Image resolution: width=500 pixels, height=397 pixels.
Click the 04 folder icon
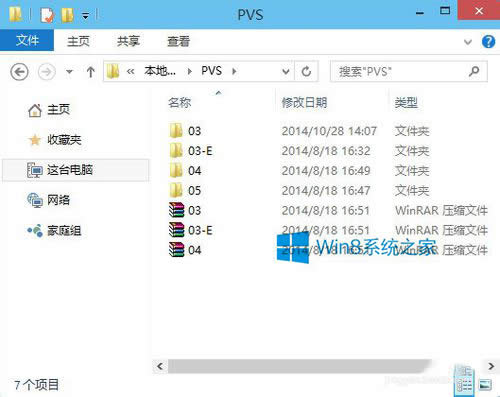coord(176,170)
